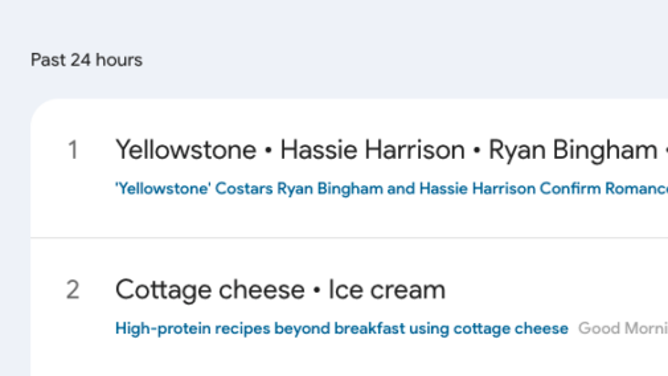Click the empty area below the Yellowstone article link
Screen dimensions: 668x376
[349, 216]
